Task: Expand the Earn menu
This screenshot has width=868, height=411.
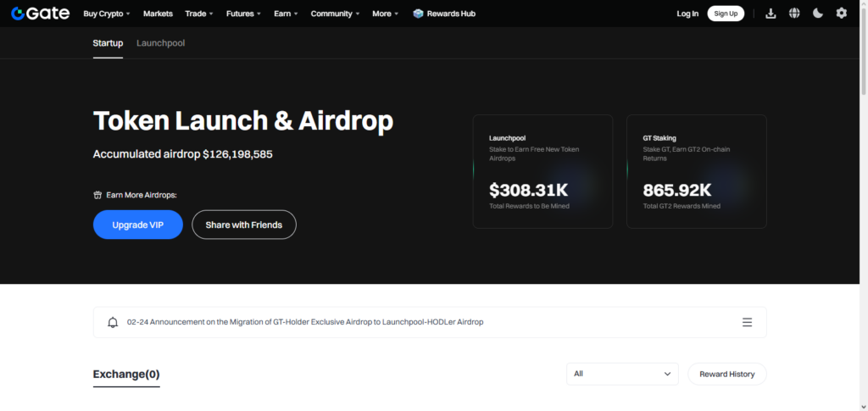Action: 287,14
